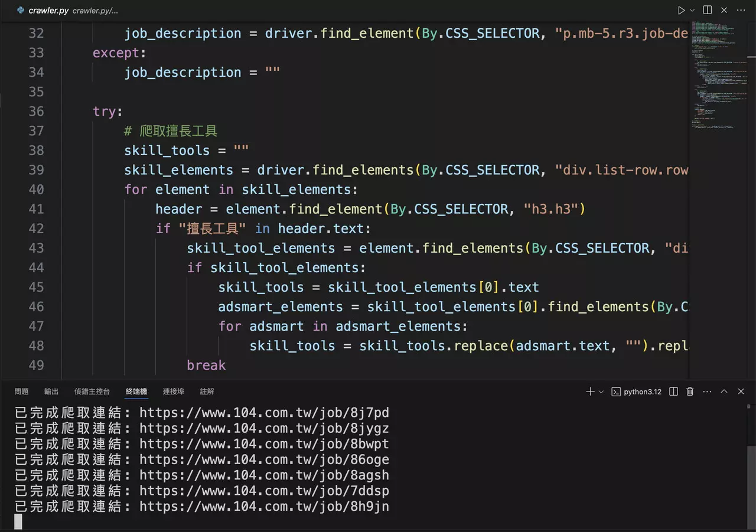Select the python3.12 terminal instance
756x532 pixels.
tap(637, 391)
